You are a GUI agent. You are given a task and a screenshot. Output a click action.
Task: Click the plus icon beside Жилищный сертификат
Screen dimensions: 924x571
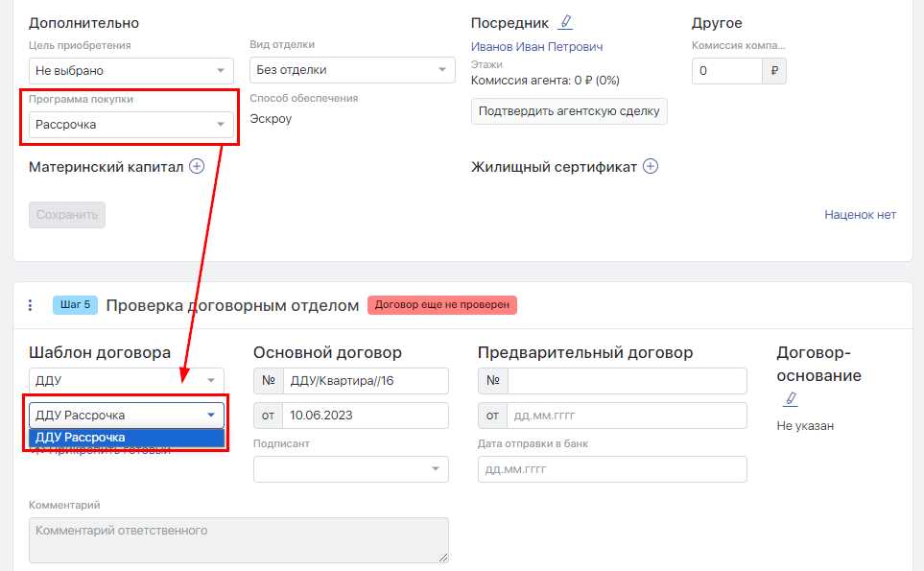click(x=650, y=166)
